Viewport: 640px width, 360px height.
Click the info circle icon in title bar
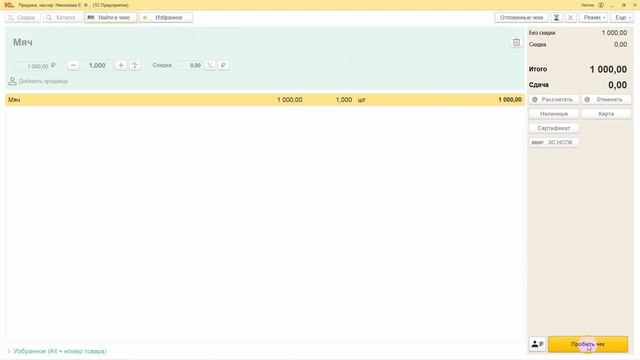point(601,5)
